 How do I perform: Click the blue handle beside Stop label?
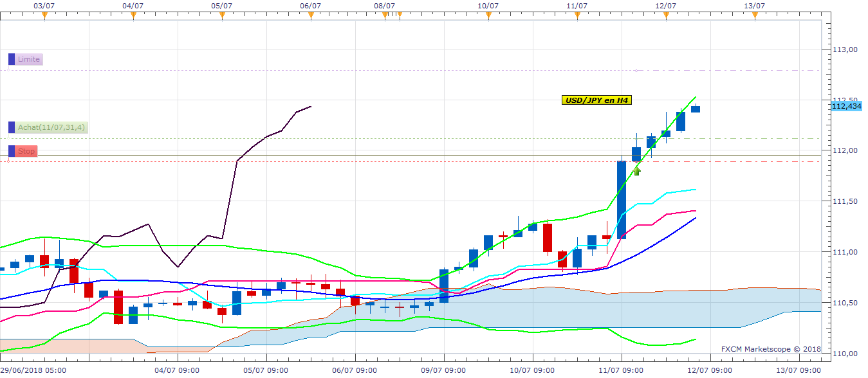[12, 151]
